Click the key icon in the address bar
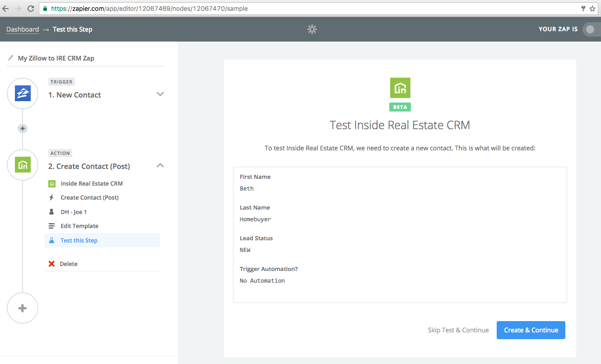This screenshot has width=601, height=364. 583,9
